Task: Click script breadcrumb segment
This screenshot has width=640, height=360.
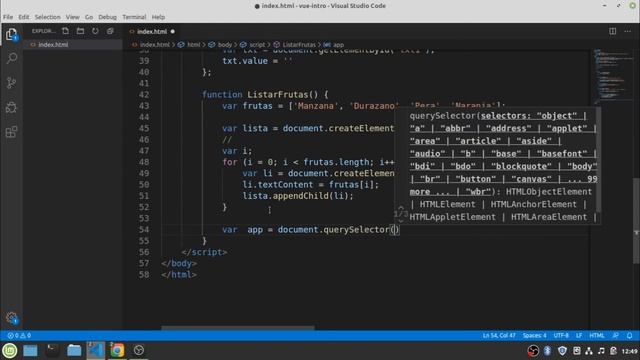Action: point(257,45)
